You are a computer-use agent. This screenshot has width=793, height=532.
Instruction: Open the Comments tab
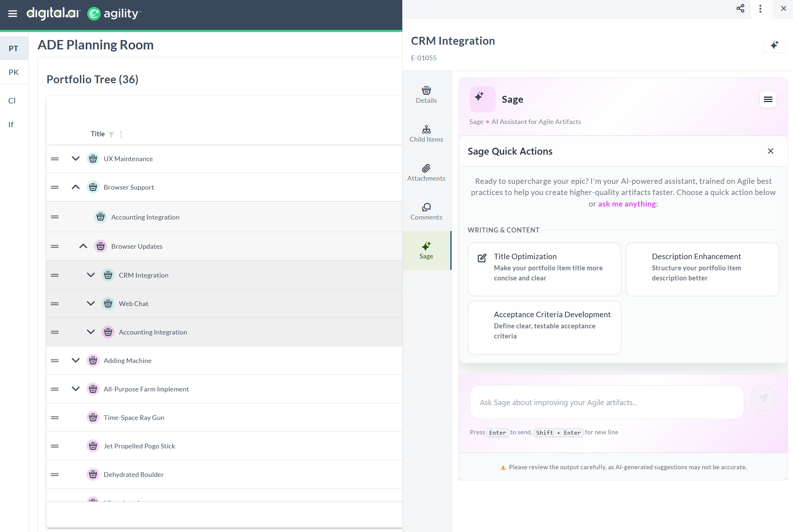[x=426, y=212]
